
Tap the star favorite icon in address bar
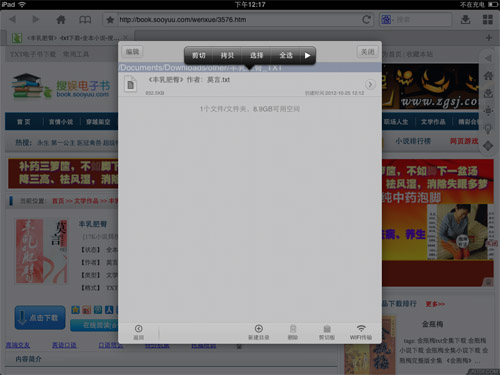pos(110,20)
